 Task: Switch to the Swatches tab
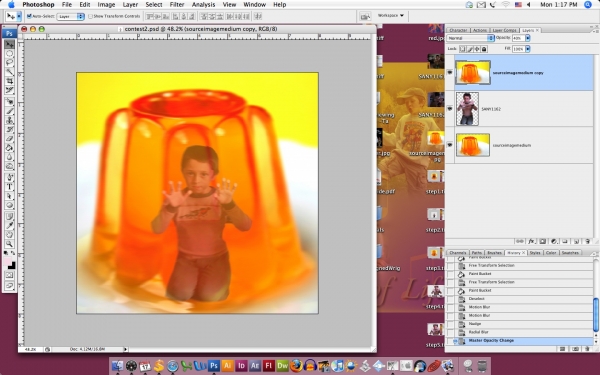(570, 253)
